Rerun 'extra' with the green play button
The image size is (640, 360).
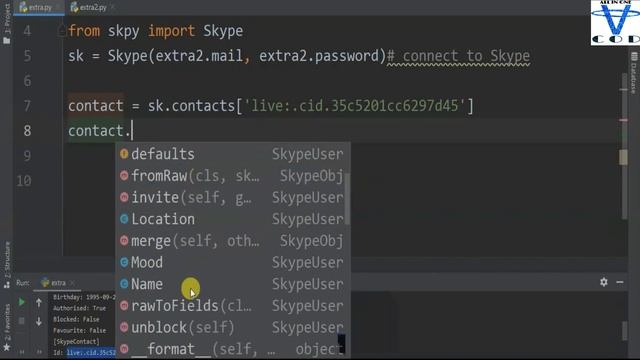22,302
